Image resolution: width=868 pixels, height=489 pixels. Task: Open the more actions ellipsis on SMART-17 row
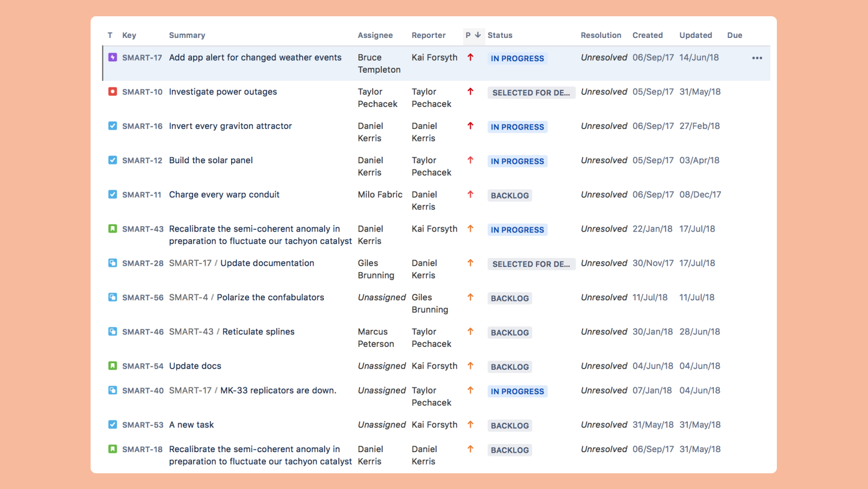point(757,57)
